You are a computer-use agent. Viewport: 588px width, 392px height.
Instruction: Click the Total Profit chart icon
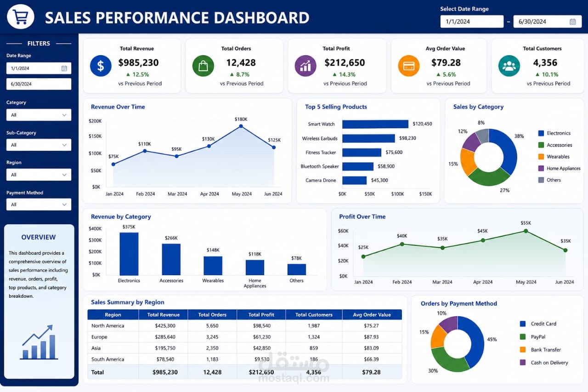click(305, 66)
